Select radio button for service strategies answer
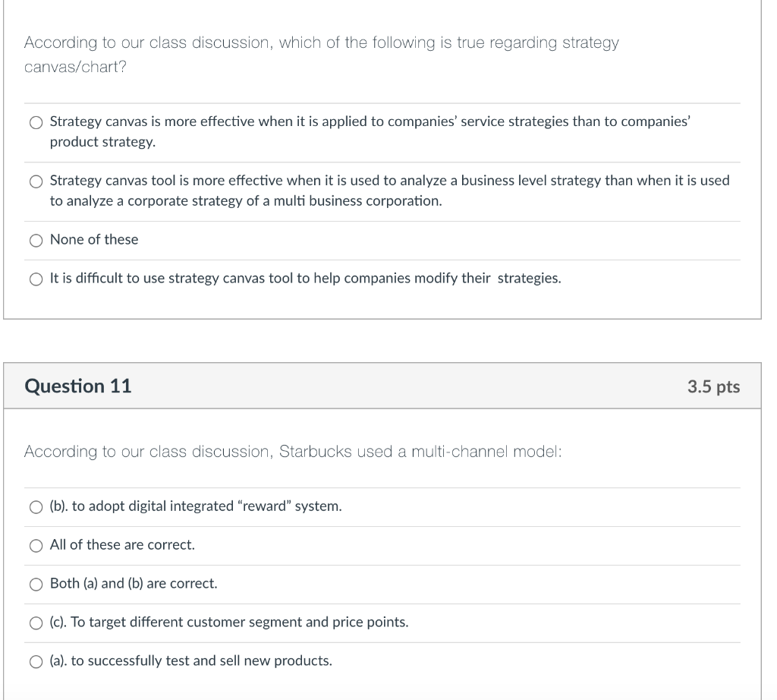 pyautogui.click(x=36, y=122)
